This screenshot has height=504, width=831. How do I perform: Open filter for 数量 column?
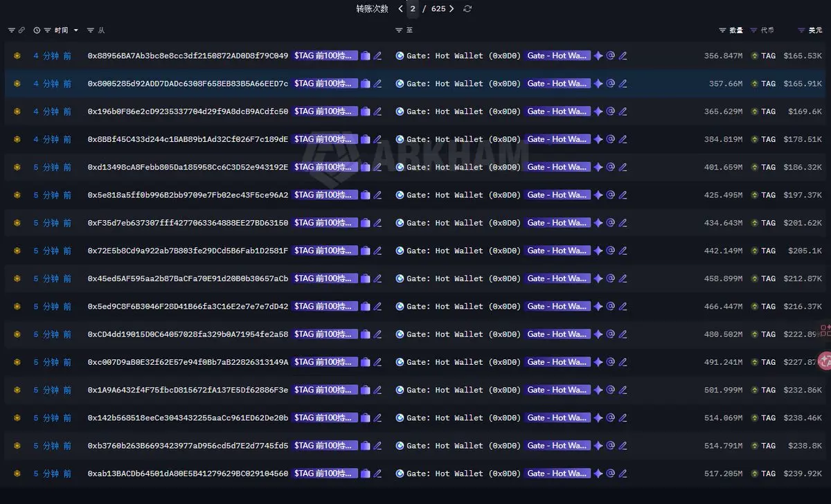[723, 30]
